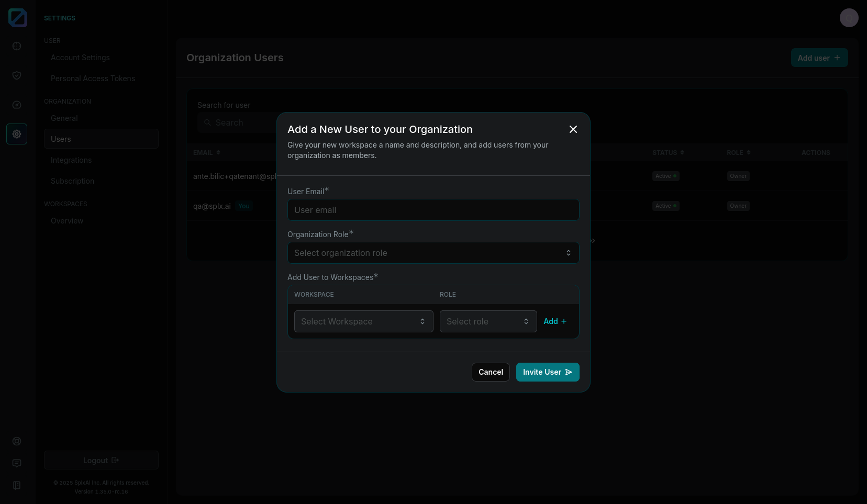Viewport: 867px width, 504px height.
Task: Open the shield checkmark sidebar icon
Action: 17,75
